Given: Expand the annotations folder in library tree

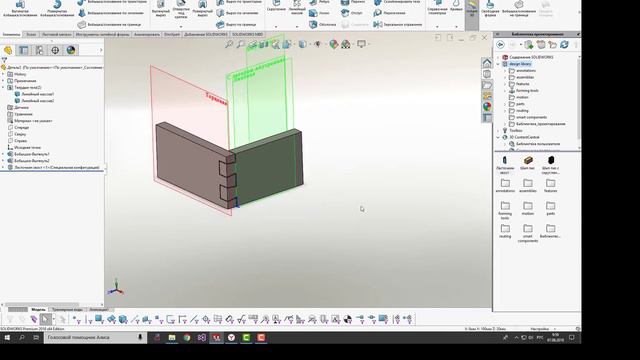Looking at the screenshot, I should coord(505,71).
